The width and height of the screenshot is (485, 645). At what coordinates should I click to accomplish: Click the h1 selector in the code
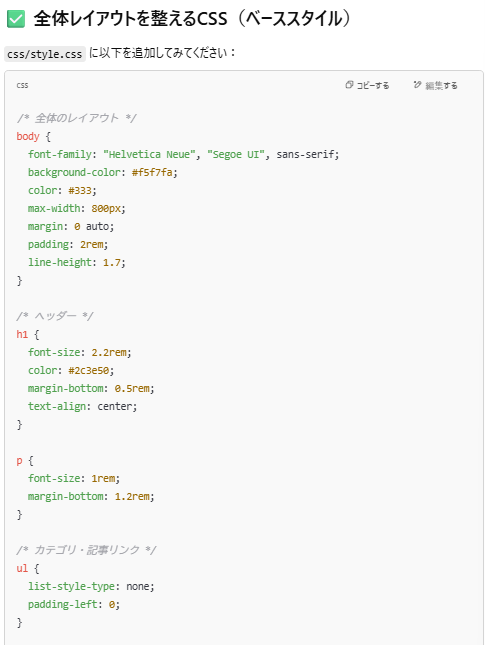[x=22, y=334]
